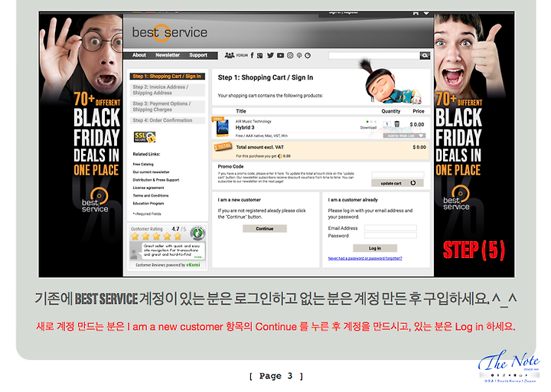Click the trash icon for Hybrid 3
Viewport: 551px width, 392px height.
(396, 124)
